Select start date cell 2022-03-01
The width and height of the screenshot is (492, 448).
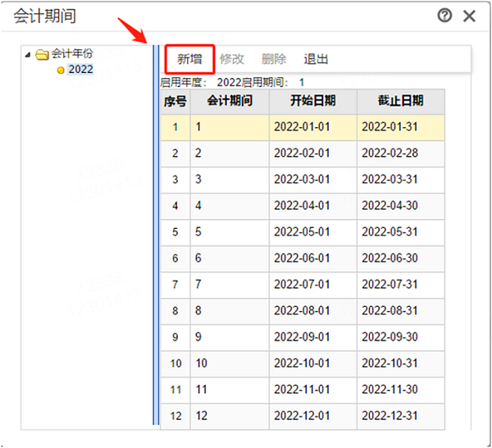click(x=313, y=180)
